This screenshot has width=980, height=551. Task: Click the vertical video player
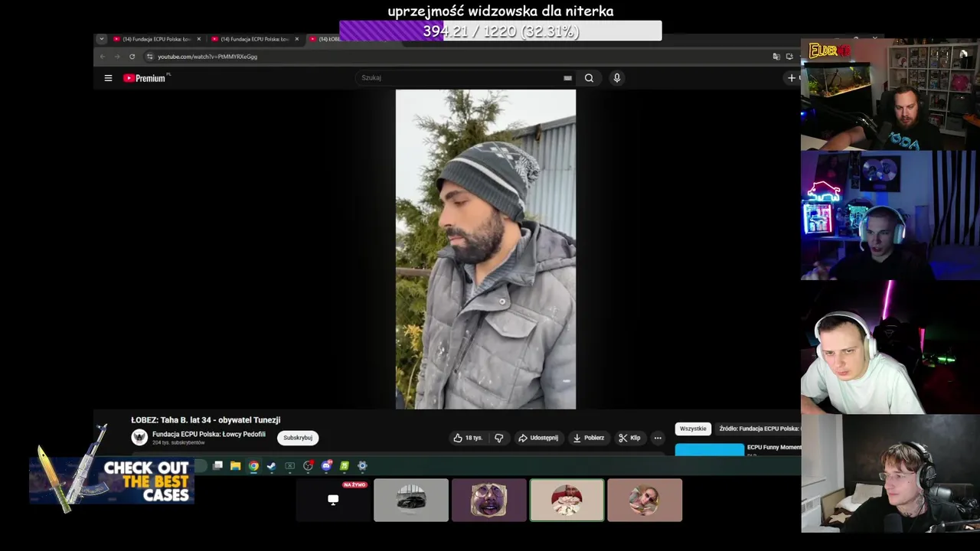click(x=485, y=249)
